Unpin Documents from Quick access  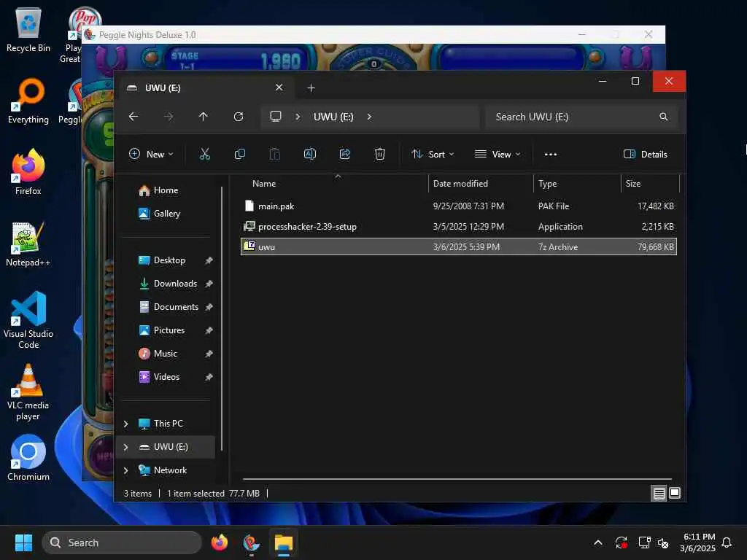209,307
